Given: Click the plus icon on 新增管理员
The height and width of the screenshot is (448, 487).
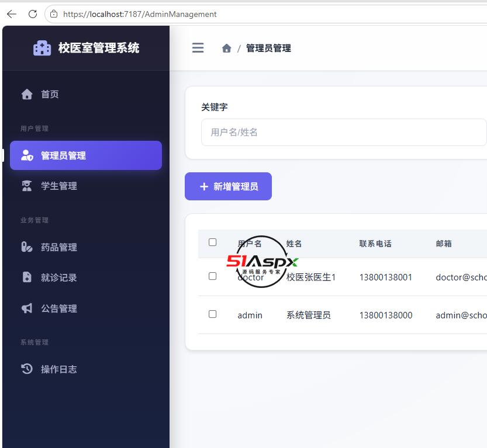Looking at the screenshot, I should (203, 186).
